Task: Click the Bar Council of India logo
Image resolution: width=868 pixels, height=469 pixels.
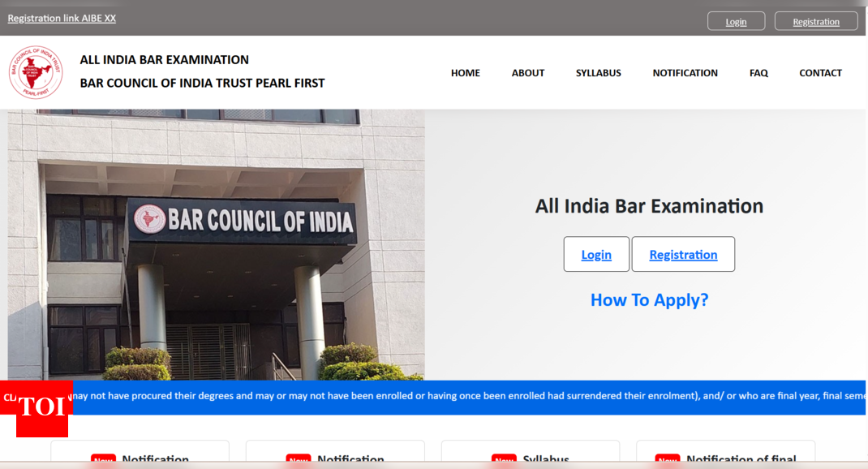Action: (x=37, y=72)
